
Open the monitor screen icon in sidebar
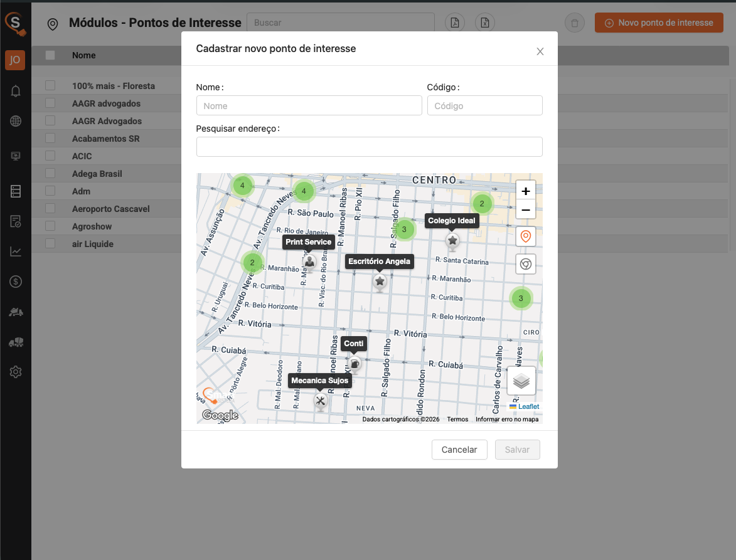(x=16, y=156)
